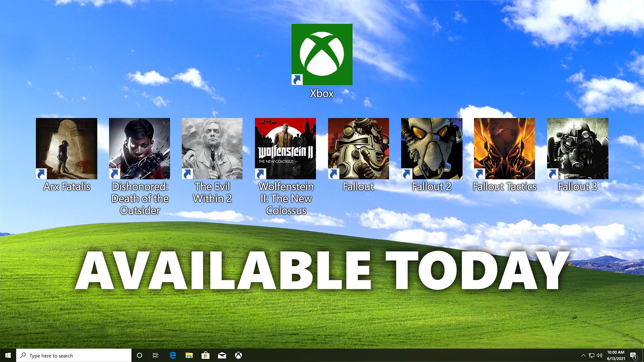Launch the Xbox app from the taskbar
This screenshot has width=644, height=362.
click(239, 356)
